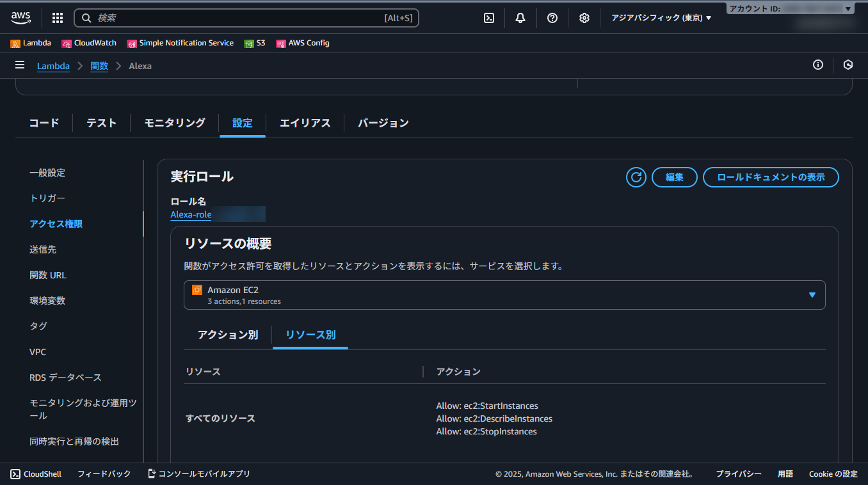The image size is (868, 485).
Task: Launch CloudShell from the top bar
Action: pyautogui.click(x=488, y=17)
